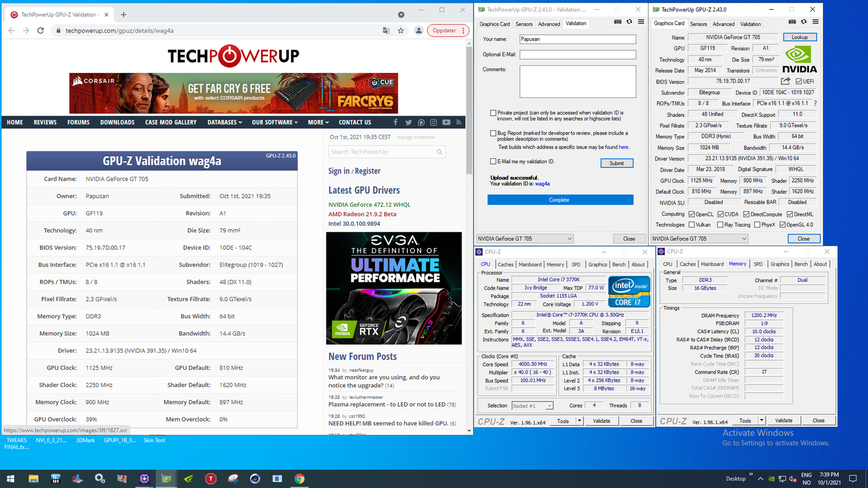Click the TechPowerUp YouTube icon
The width and height of the screenshot is (868, 488).
446,122
